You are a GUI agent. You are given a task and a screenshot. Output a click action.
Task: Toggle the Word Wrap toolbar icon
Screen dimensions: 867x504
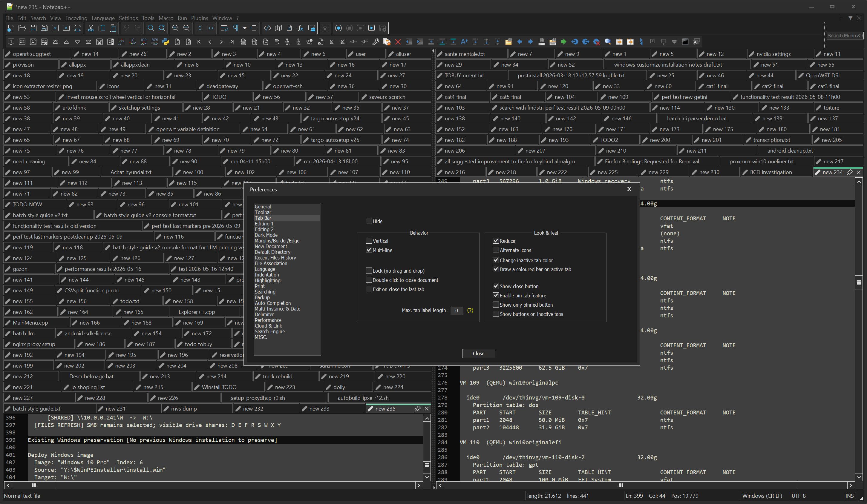225,28
